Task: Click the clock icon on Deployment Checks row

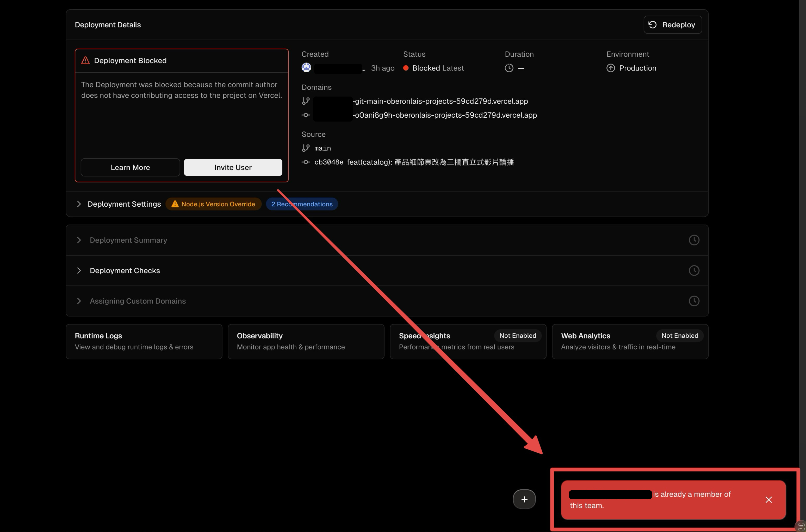Action: pos(694,270)
